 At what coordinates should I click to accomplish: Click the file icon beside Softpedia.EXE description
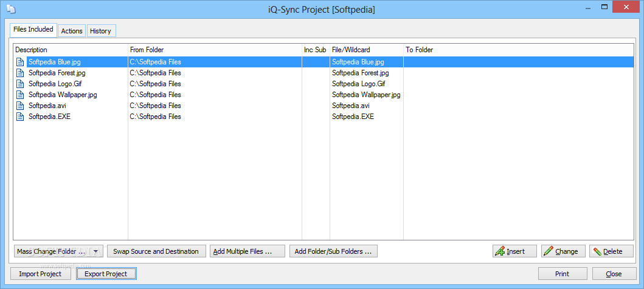(x=20, y=117)
